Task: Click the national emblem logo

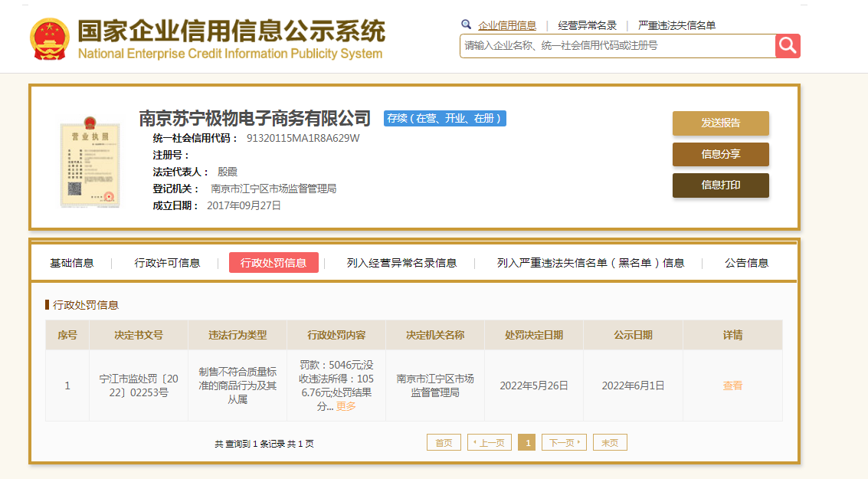Action: pyautogui.click(x=50, y=39)
